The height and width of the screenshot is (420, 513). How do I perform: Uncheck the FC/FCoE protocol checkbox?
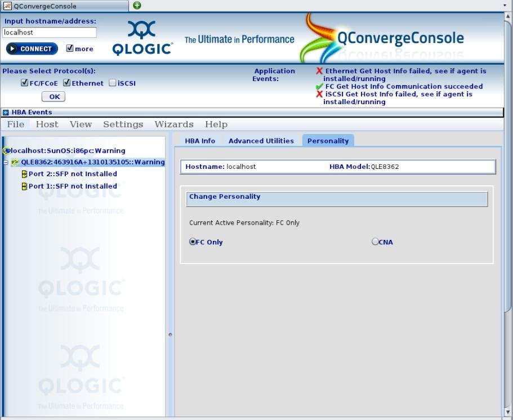(24, 83)
